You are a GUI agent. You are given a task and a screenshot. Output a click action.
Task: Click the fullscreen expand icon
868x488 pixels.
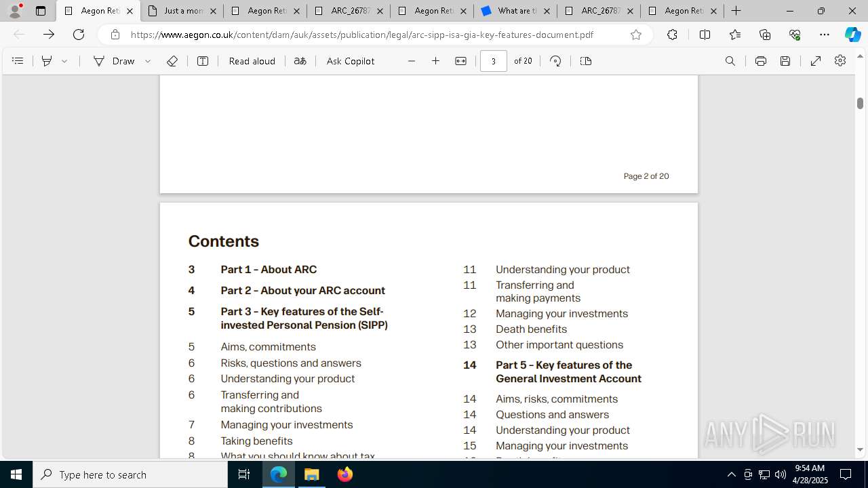pos(816,61)
